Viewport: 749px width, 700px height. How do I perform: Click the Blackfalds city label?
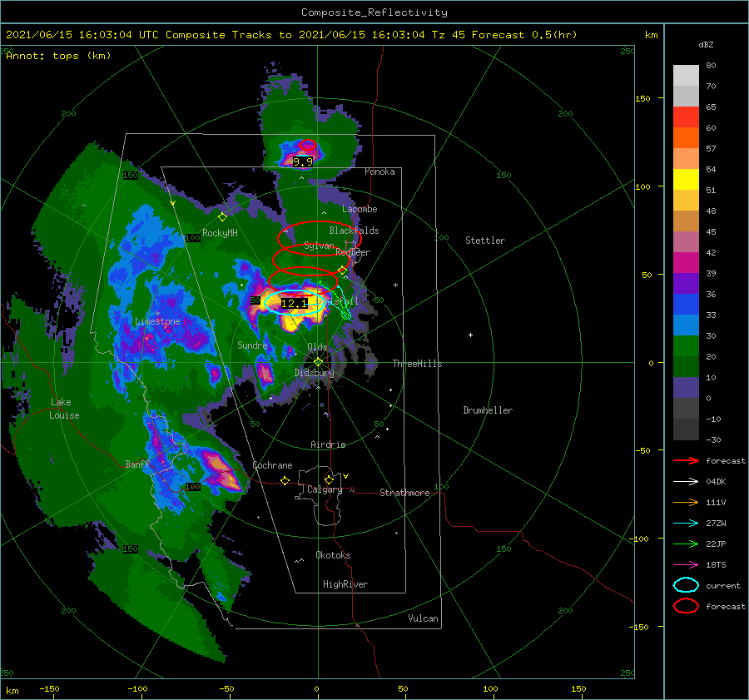point(354,231)
